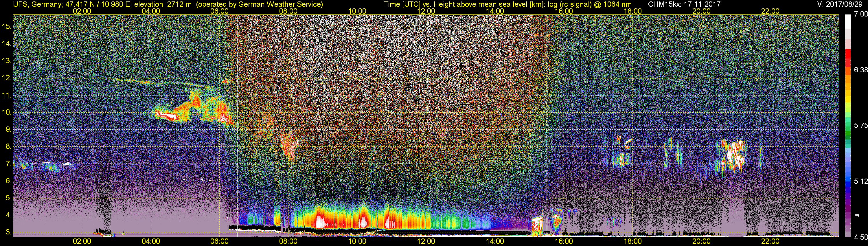This screenshot has width=868, height=246.
Task: Click the 08:00 label on the bottom time axis
Action: (288, 241)
